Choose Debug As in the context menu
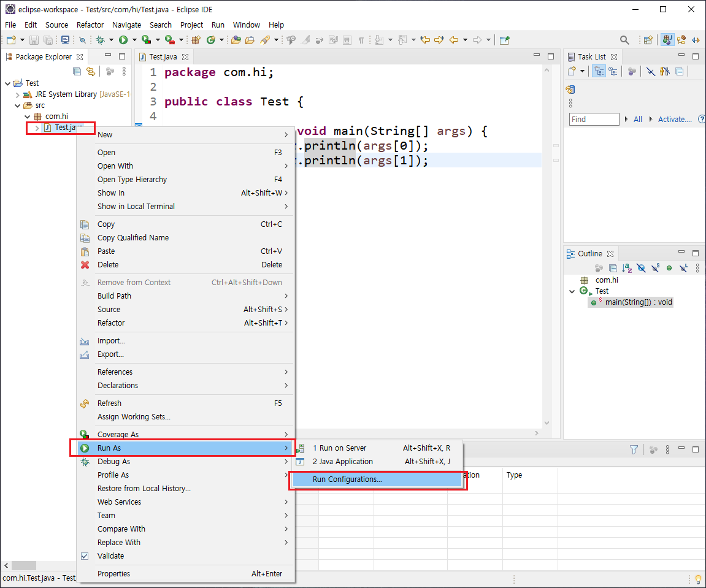Viewport: 706px width, 588px height. [x=186, y=462]
